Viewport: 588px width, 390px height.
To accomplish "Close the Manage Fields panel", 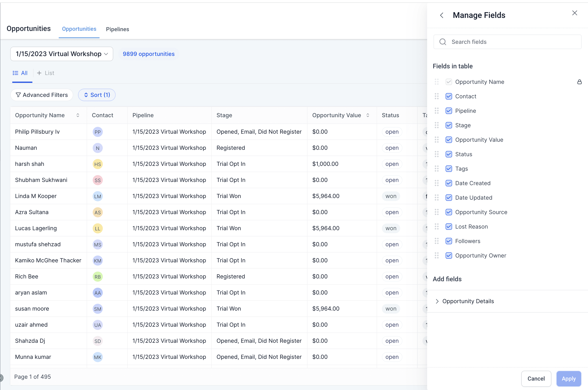I will click(x=574, y=13).
